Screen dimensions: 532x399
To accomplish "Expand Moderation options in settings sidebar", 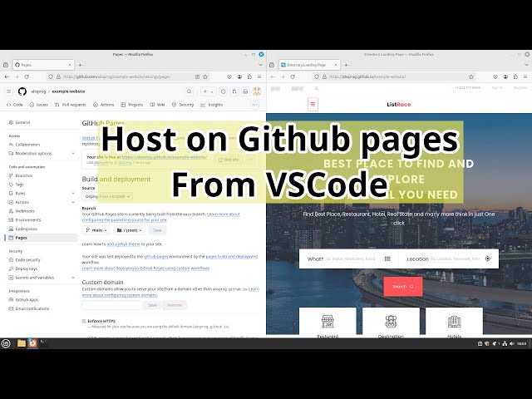I will click(x=73, y=153).
